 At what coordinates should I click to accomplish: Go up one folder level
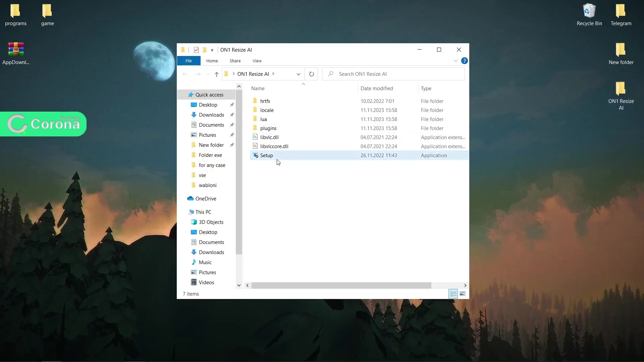point(217,74)
